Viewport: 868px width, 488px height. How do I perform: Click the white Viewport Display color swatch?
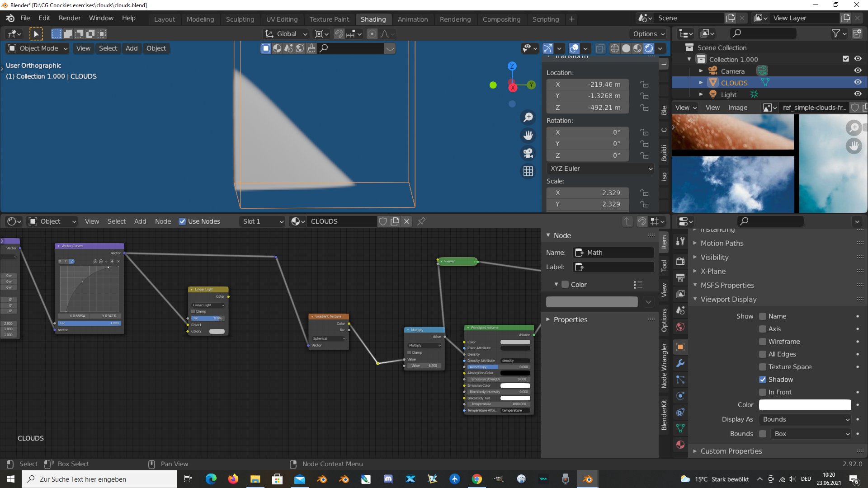(805, 405)
